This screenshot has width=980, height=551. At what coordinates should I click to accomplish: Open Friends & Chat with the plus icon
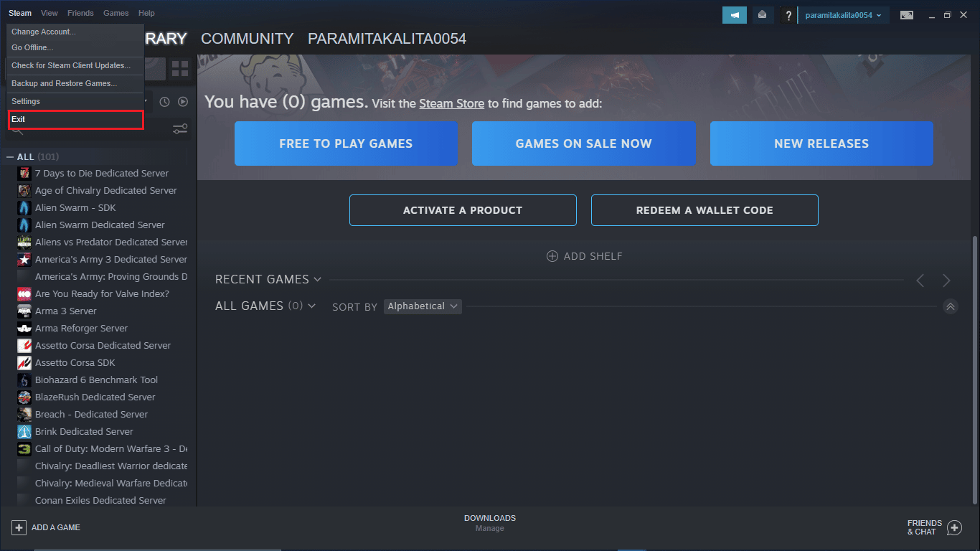pos(955,527)
